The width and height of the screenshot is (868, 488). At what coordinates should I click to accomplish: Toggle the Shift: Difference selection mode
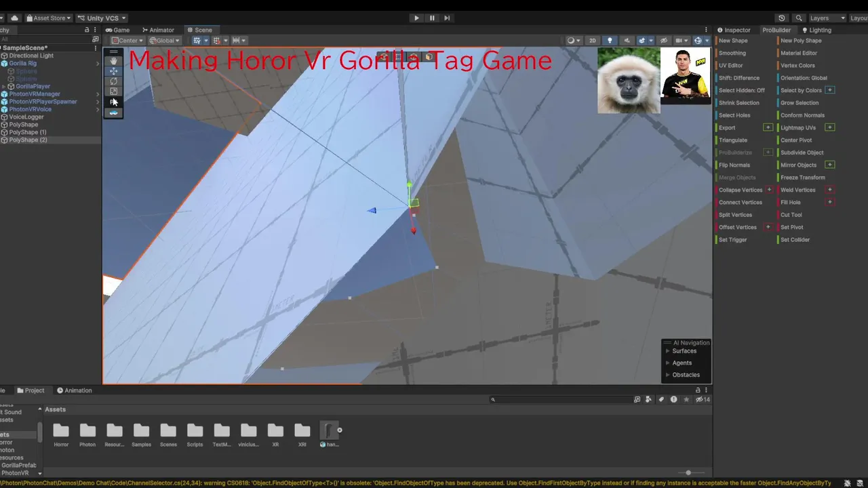click(x=738, y=78)
